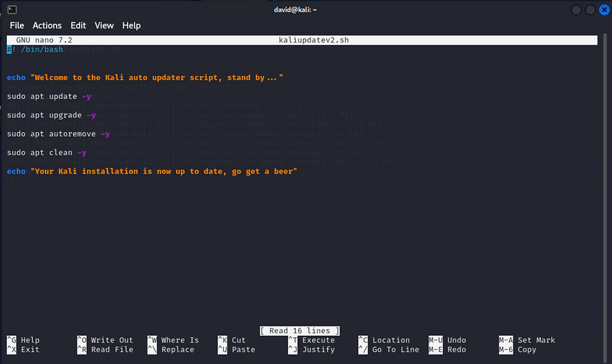Open the File menu

tap(17, 26)
